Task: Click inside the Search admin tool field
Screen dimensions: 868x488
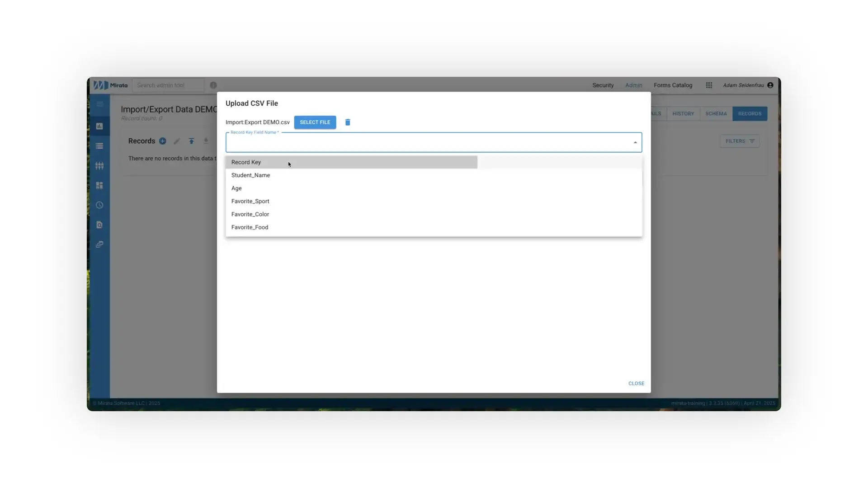Action: pos(168,85)
